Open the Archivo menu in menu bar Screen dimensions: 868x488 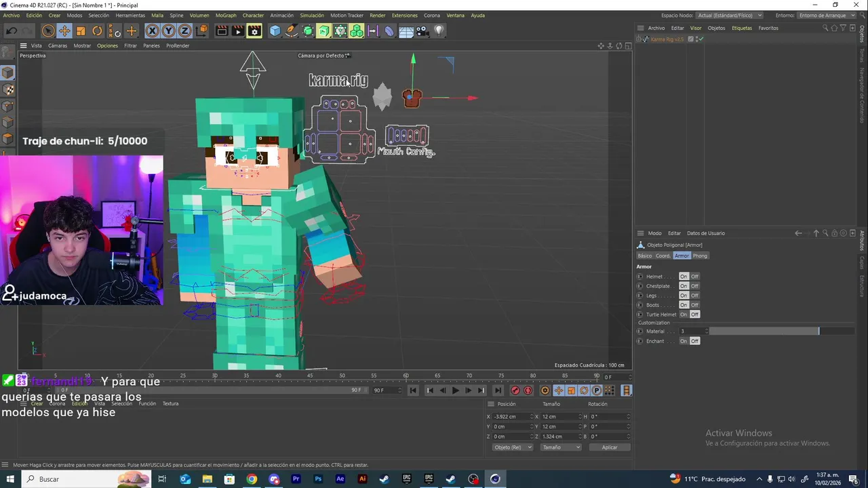[x=12, y=15]
